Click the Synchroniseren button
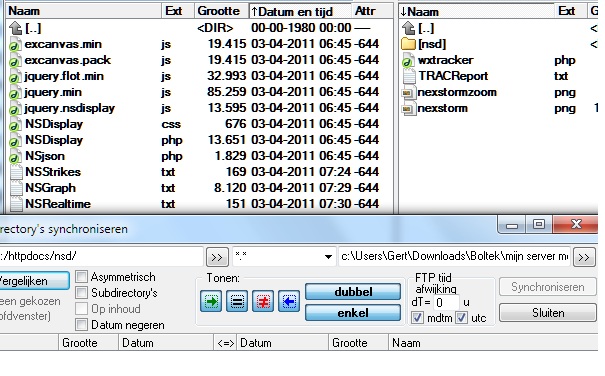Image resolution: width=605 pixels, height=376 pixels. [548, 287]
